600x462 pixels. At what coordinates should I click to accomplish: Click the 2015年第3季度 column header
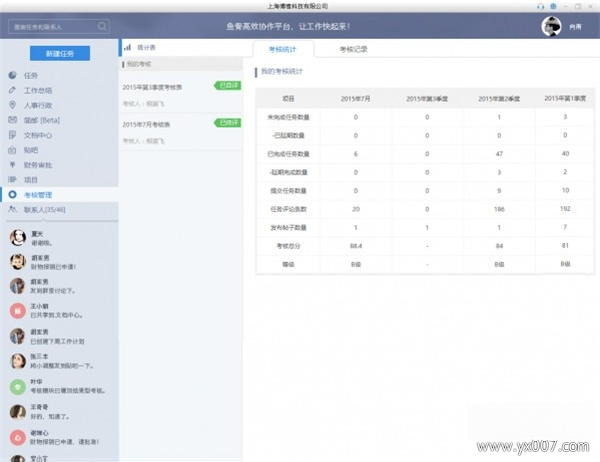(427, 99)
